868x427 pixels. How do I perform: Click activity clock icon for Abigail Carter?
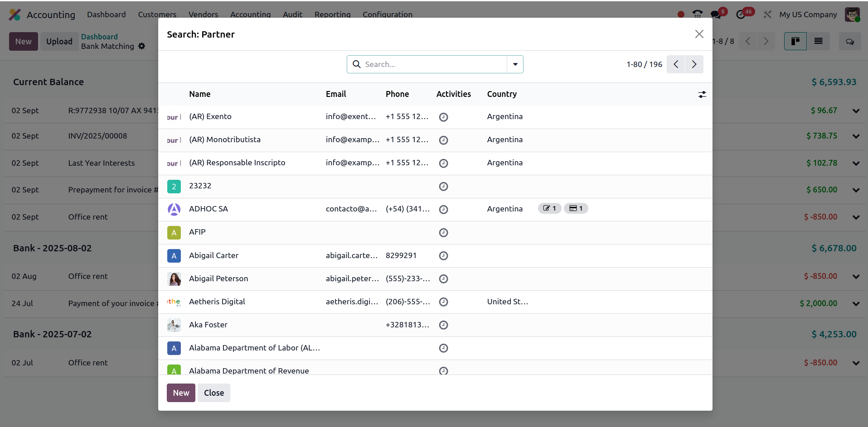443,256
